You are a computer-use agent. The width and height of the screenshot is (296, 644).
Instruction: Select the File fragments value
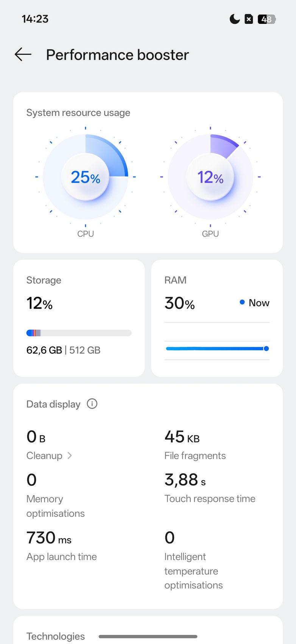coord(182,437)
